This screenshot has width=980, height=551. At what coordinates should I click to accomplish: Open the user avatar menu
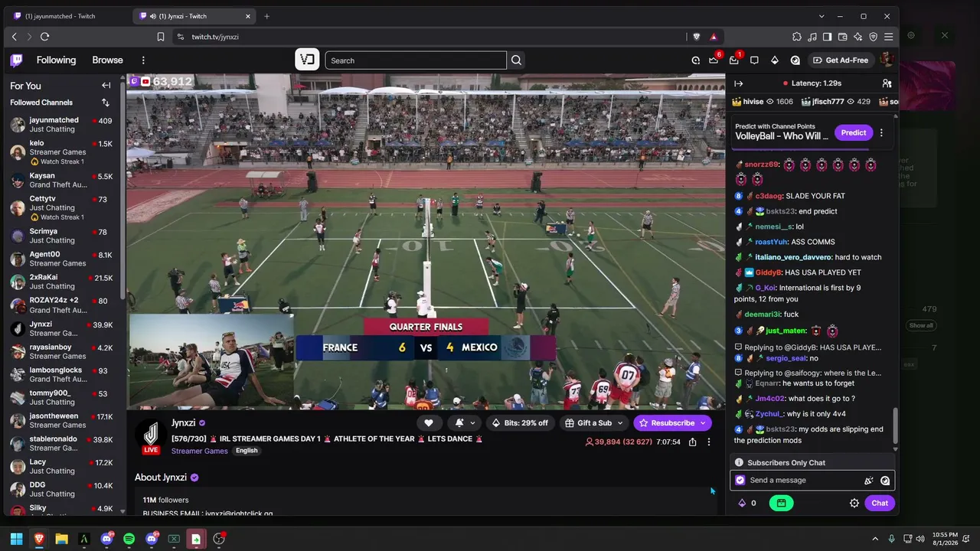tap(887, 60)
